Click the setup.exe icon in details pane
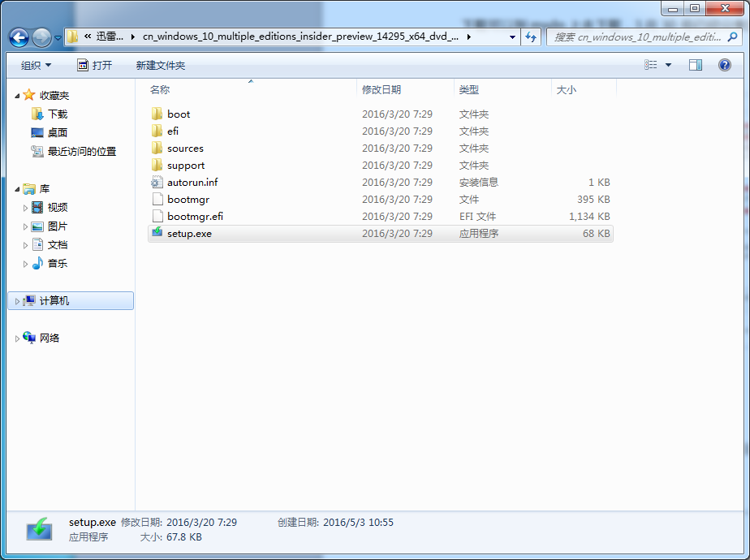Image resolution: width=750 pixels, height=560 pixels. pyautogui.click(x=39, y=529)
